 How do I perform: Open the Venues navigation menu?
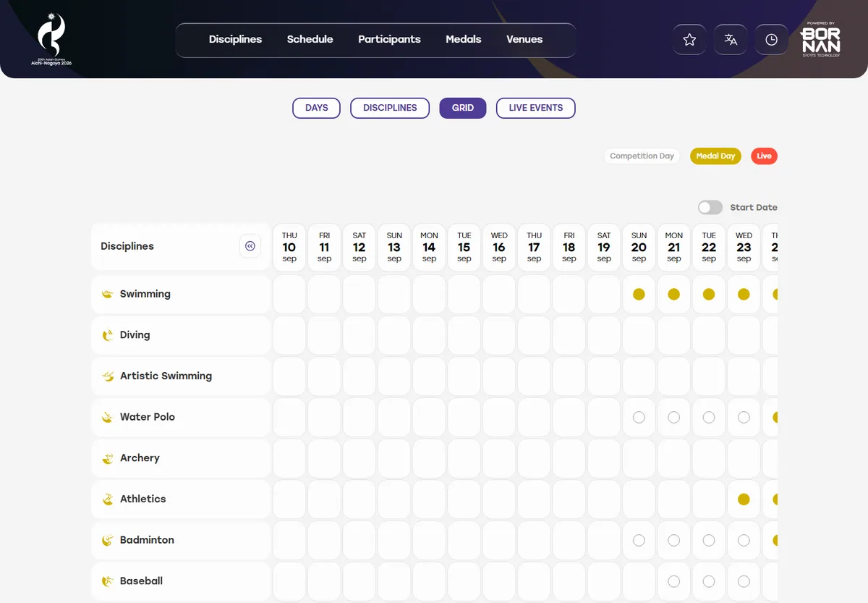point(524,39)
